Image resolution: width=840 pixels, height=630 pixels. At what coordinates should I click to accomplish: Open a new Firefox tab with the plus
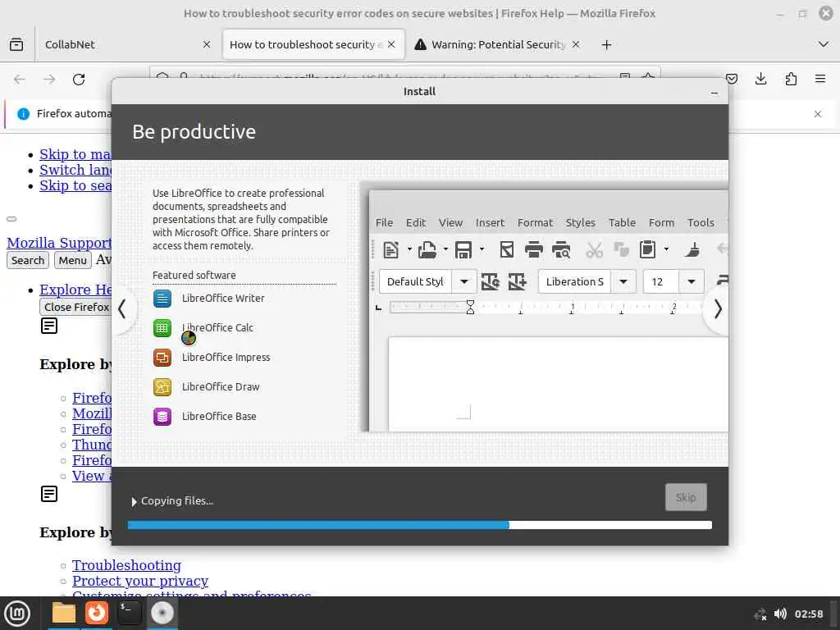[606, 44]
